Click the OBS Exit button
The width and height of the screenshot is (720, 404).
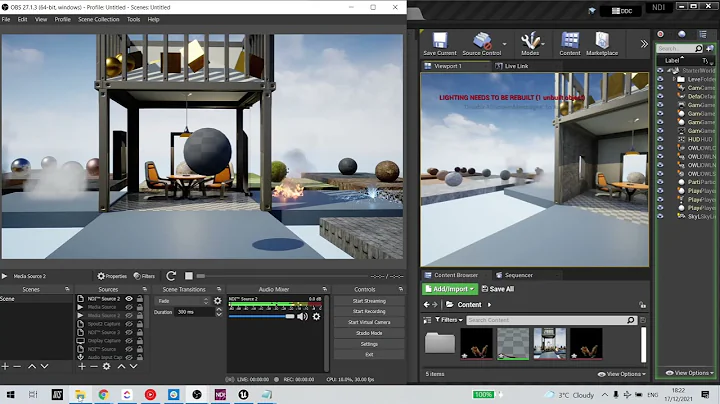(x=369, y=354)
